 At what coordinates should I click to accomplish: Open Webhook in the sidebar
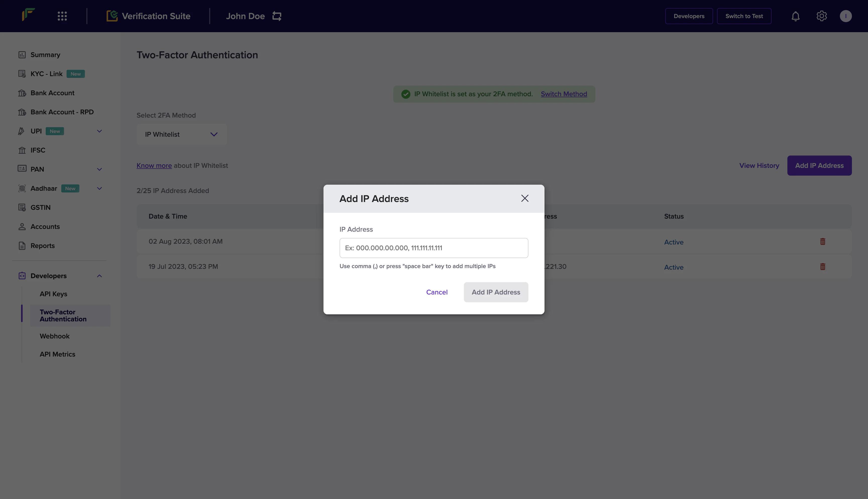(x=55, y=336)
